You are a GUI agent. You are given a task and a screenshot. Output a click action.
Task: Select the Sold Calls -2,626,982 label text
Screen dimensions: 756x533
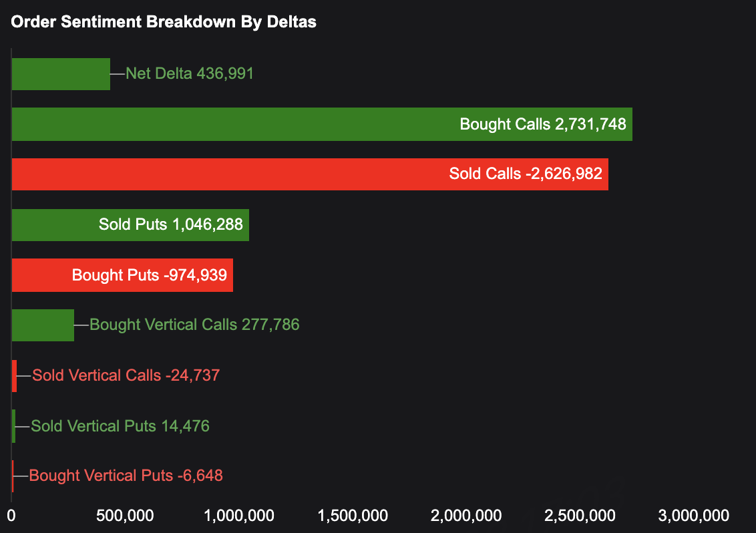click(x=525, y=174)
